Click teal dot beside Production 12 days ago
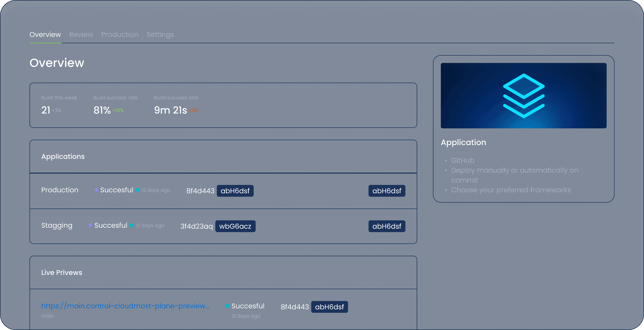Screen dimensions: 644x330 [137, 190]
